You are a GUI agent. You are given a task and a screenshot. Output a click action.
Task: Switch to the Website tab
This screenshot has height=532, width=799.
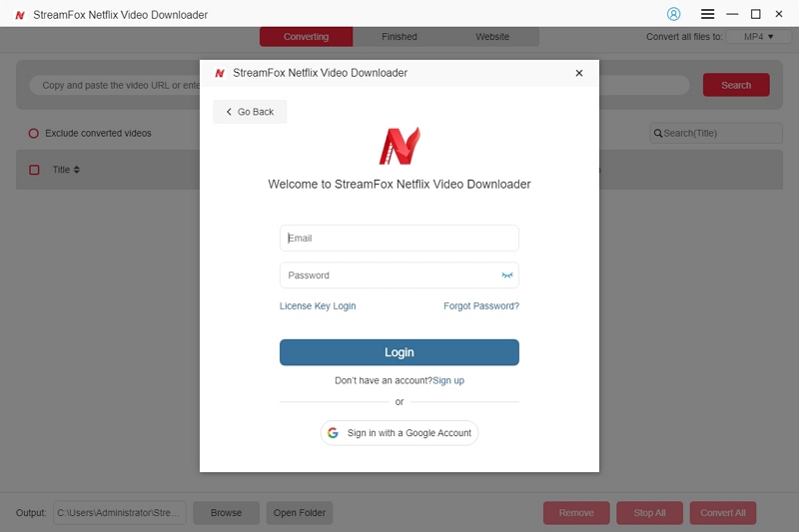coord(492,37)
